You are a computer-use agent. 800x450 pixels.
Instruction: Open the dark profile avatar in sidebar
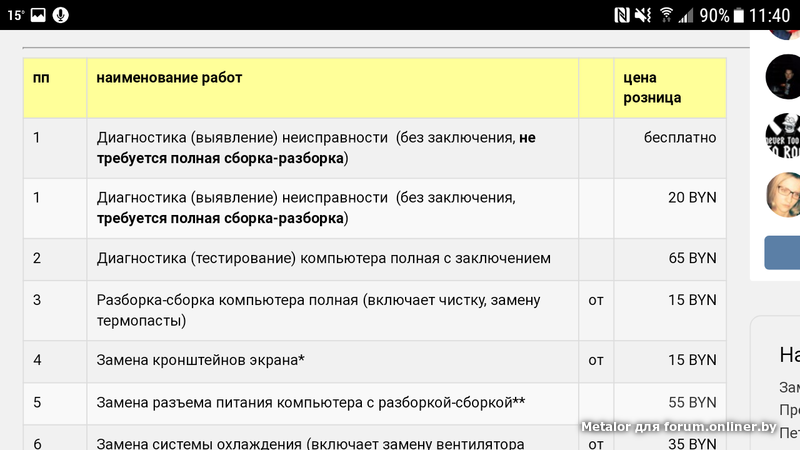[783, 77]
